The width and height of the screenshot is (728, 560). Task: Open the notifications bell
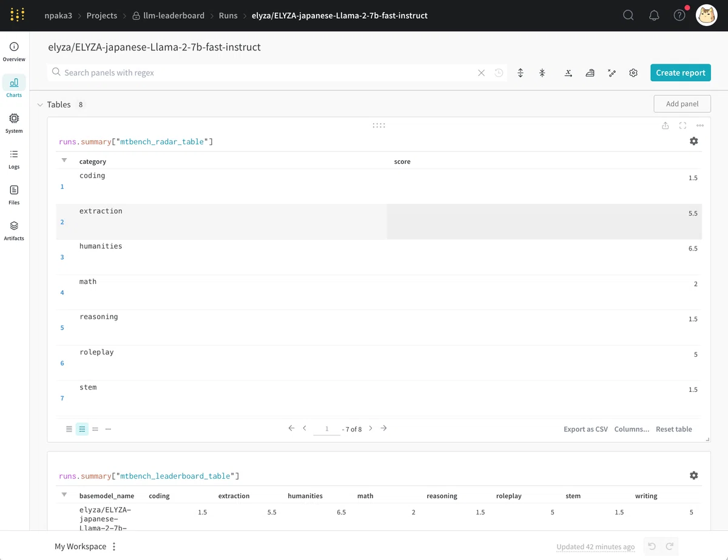click(654, 16)
